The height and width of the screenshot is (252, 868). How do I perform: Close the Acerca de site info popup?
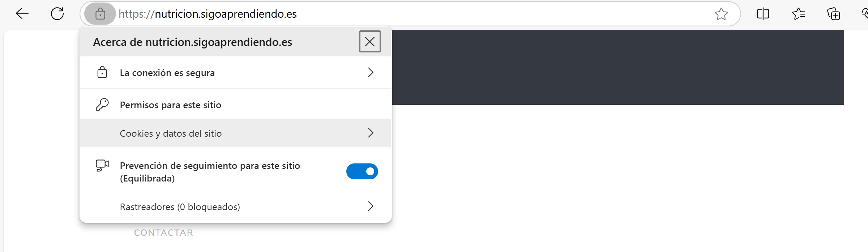point(370,42)
